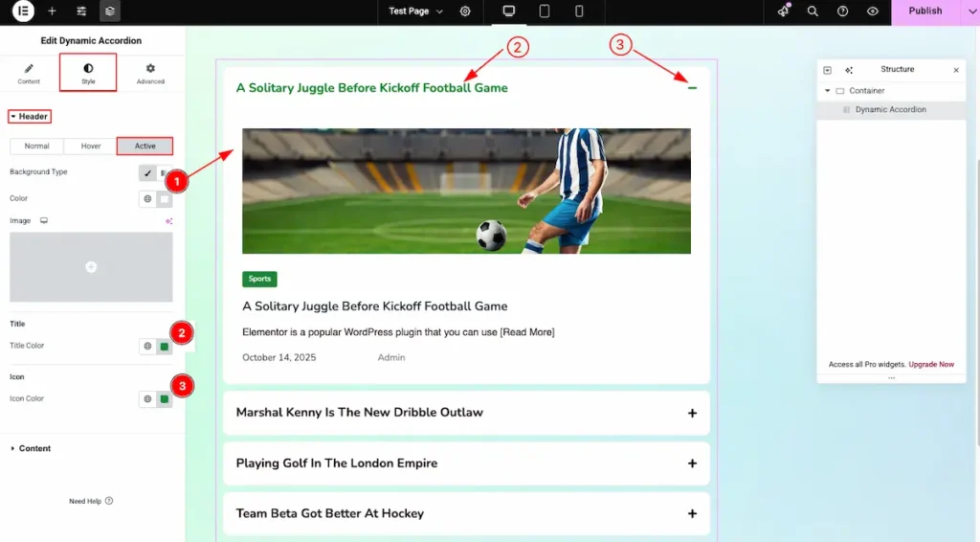The width and height of the screenshot is (980, 542).
Task: Expand Marshal Kenny accordion item plus
Action: (692, 413)
